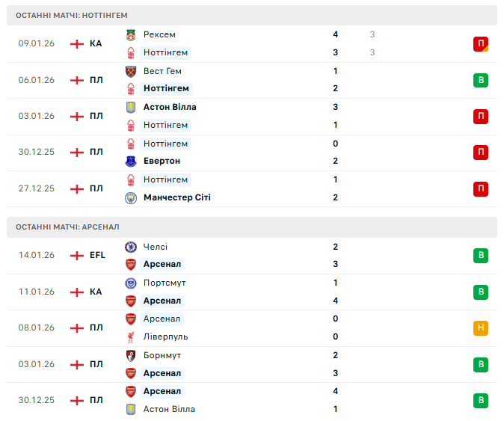Click the Останні матчі: Ноттінгем header

[x=71, y=15]
